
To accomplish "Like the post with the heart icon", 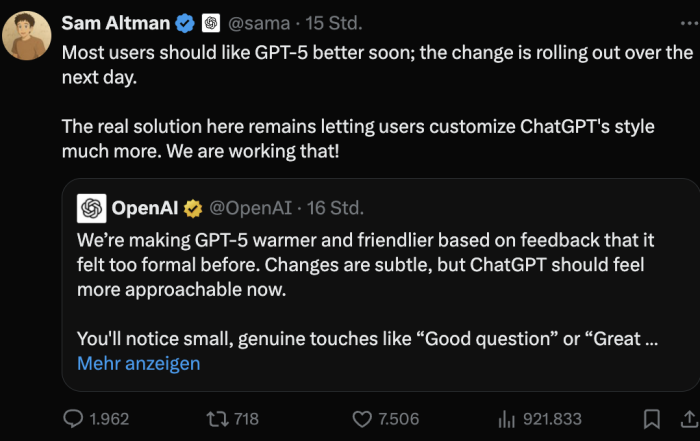I will point(362,419).
